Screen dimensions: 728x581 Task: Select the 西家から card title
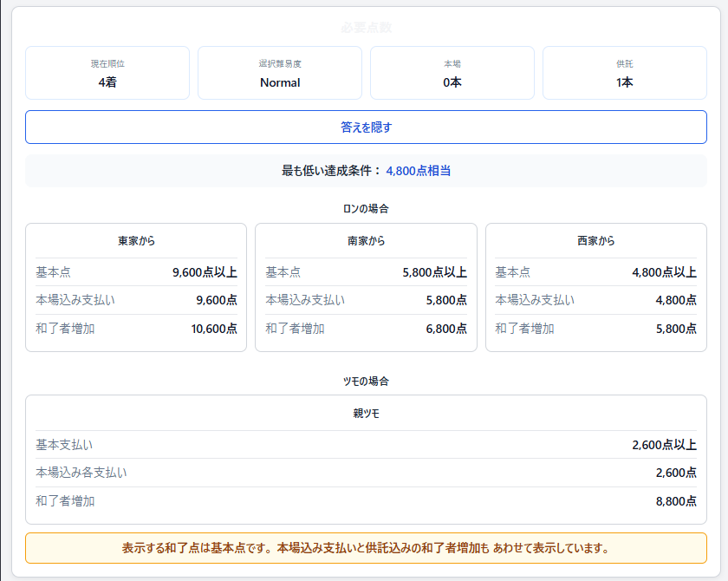596,240
